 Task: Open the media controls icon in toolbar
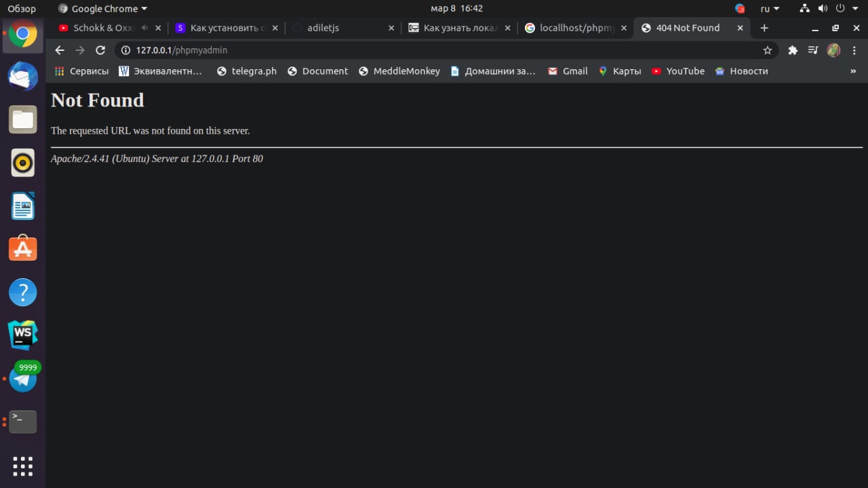[x=813, y=50]
